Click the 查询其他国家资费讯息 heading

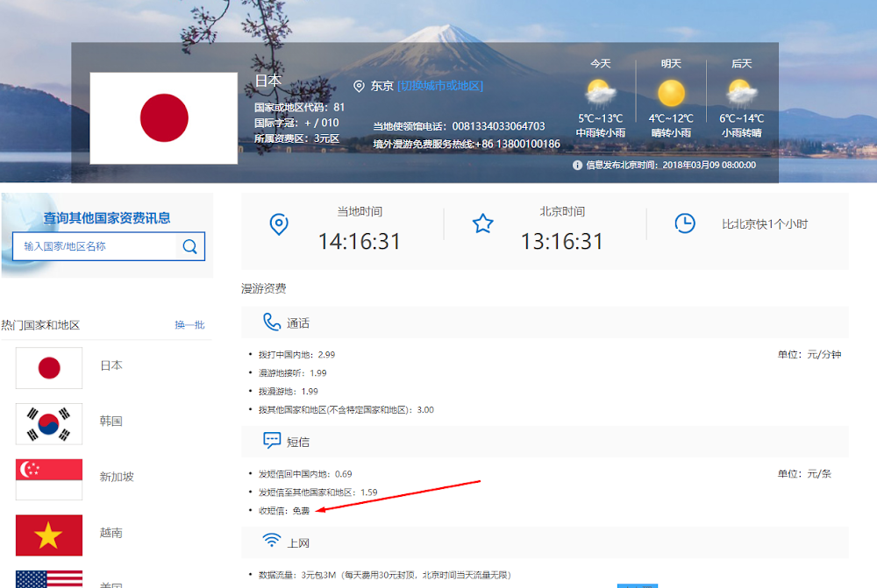107,218
